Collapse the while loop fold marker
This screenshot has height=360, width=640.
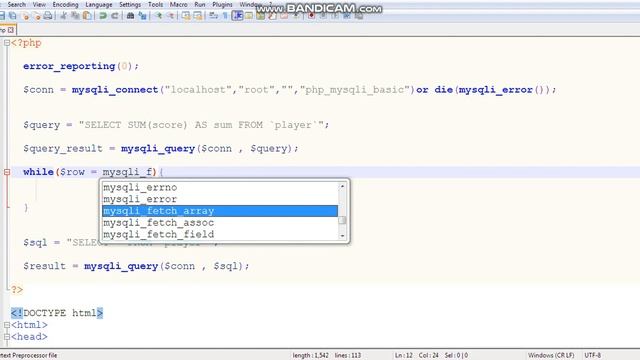point(7,172)
